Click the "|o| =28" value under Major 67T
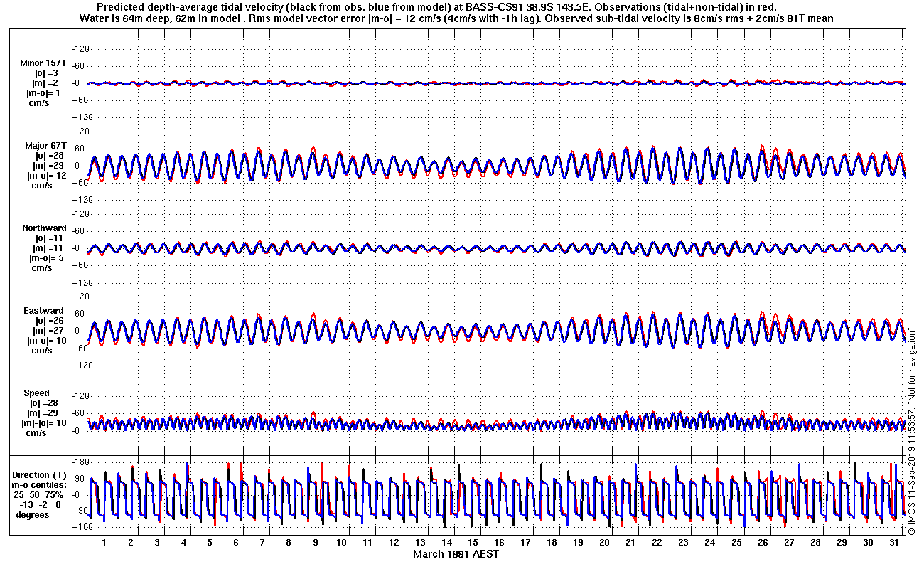The height and width of the screenshot is (569, 924). [48, 156]
